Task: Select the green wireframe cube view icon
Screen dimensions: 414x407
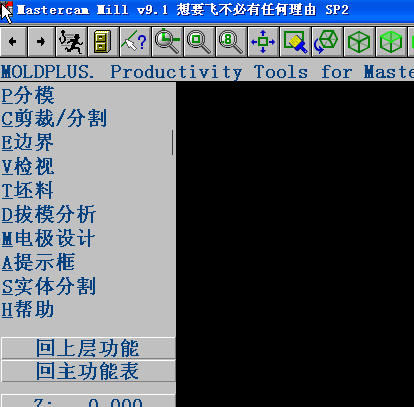Action: click(359, 42)
